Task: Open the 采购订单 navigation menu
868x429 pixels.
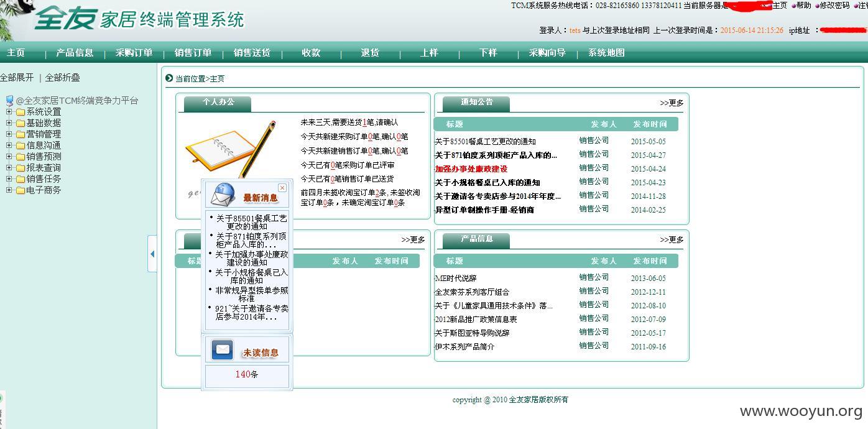Action: 134,53
